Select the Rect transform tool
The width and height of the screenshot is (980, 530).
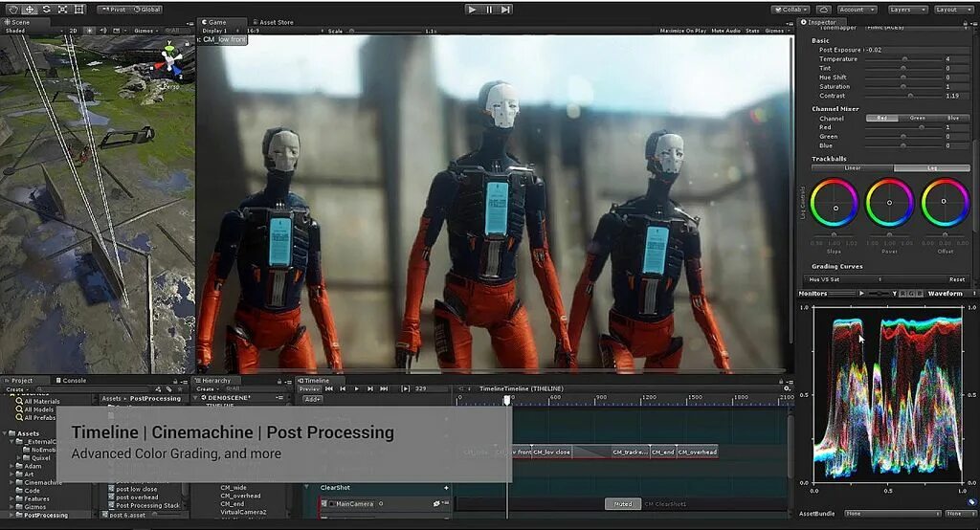[x=79, y=10]
